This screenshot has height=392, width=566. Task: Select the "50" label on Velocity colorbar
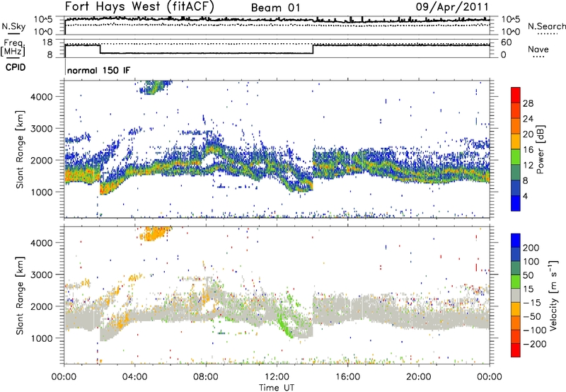[x=528, y=275]
